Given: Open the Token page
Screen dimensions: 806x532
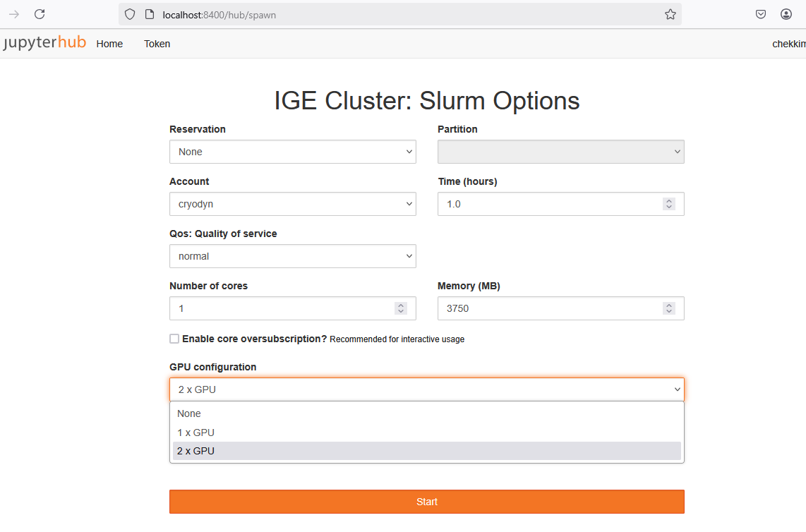Looking at the screenshot, I should point(157,44).
